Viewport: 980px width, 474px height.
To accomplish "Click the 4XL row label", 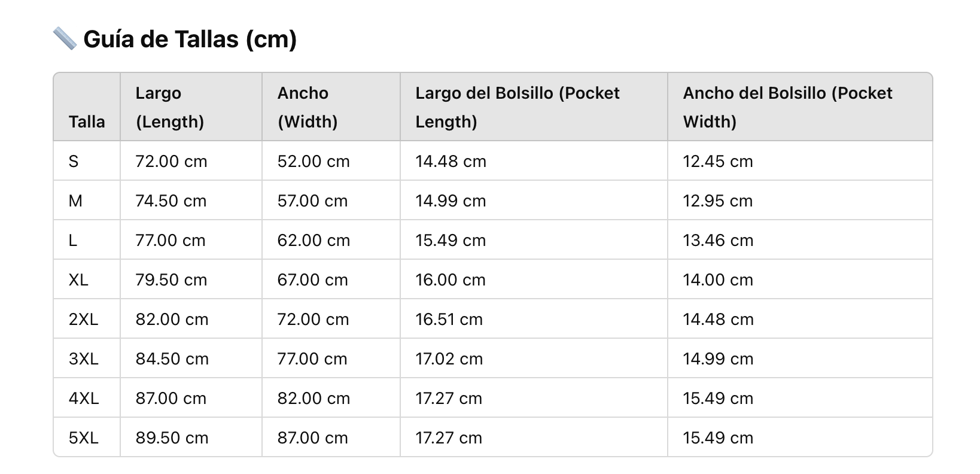I will tap(84, 398).
